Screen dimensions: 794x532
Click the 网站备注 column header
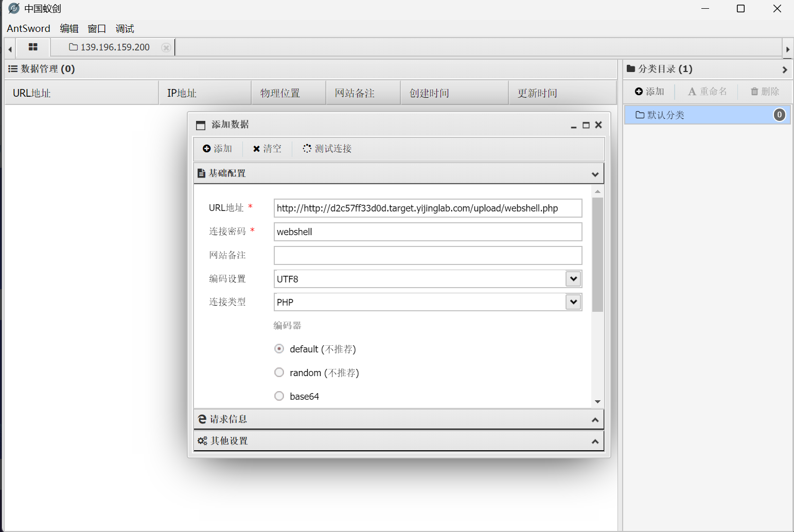pyautogui.click(x=363, y=93)
